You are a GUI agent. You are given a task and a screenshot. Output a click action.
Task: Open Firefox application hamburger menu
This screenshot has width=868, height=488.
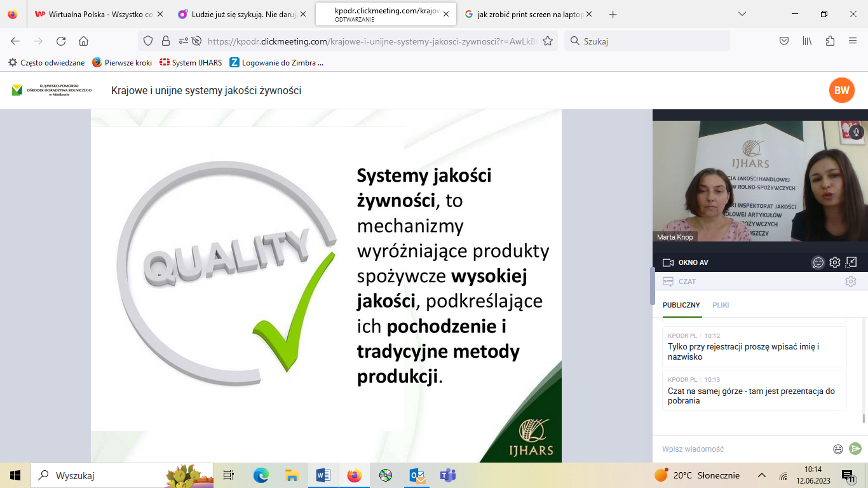(x=853, y=41)
